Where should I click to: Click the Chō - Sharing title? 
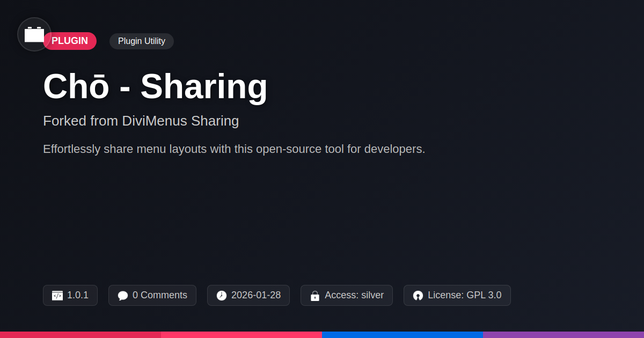pyautogui.click(x=155, y=86)
